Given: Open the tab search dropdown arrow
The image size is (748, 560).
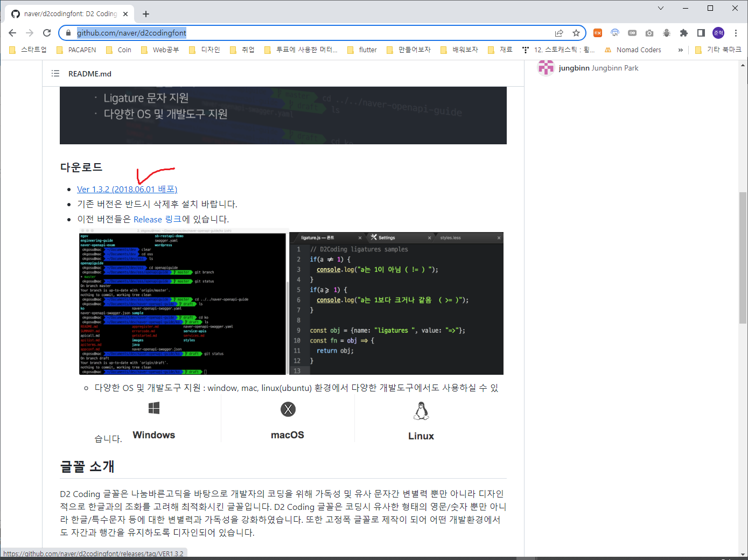Looking at the screenshot, I should coord(661,8).
